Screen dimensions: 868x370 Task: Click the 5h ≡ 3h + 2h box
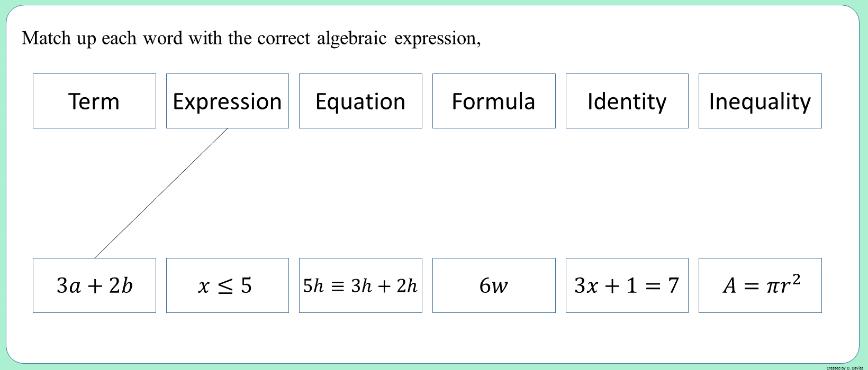pyautogui.click(x=360, y=285)
